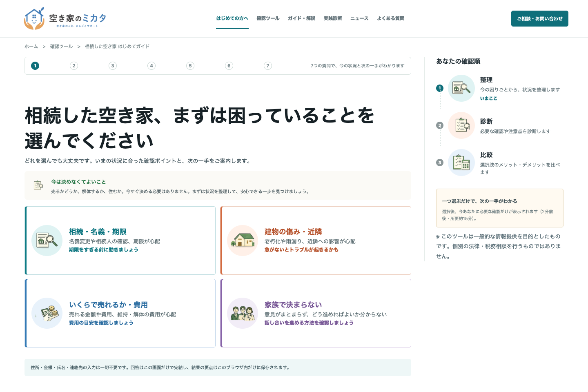The width and height of the screenshot is (588, 392).
Task: Follow the 確認ツール breadcrumb link
Action: (61, 47)
